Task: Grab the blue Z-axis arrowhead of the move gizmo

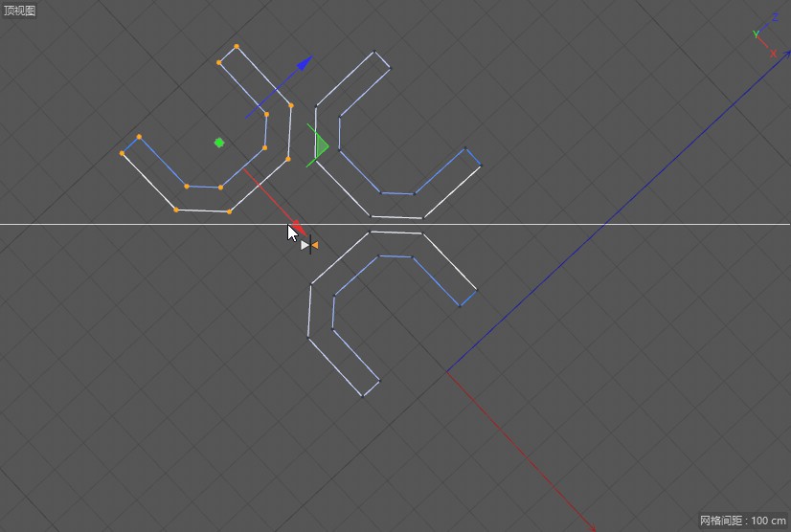Action: click(x=305, y=63)
